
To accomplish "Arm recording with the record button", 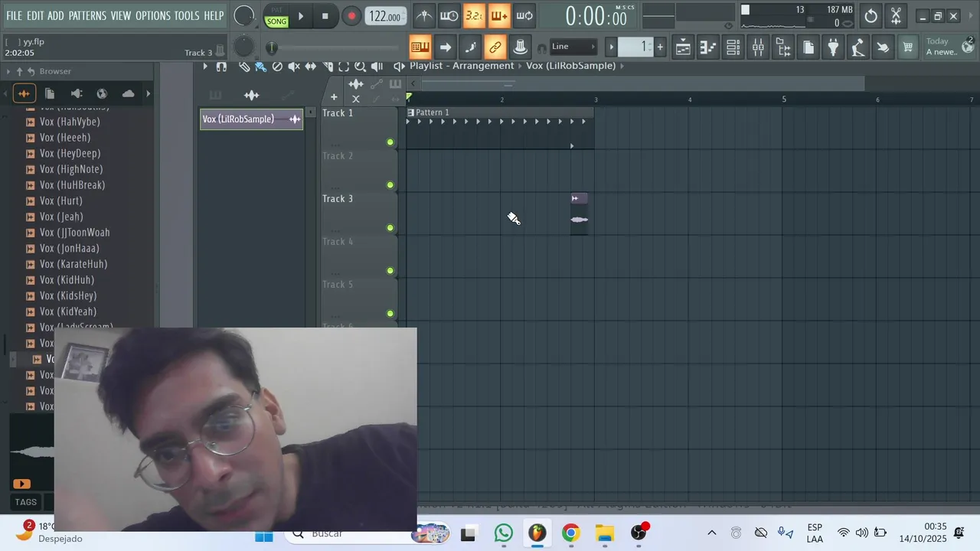I will (x=351, y=16).
